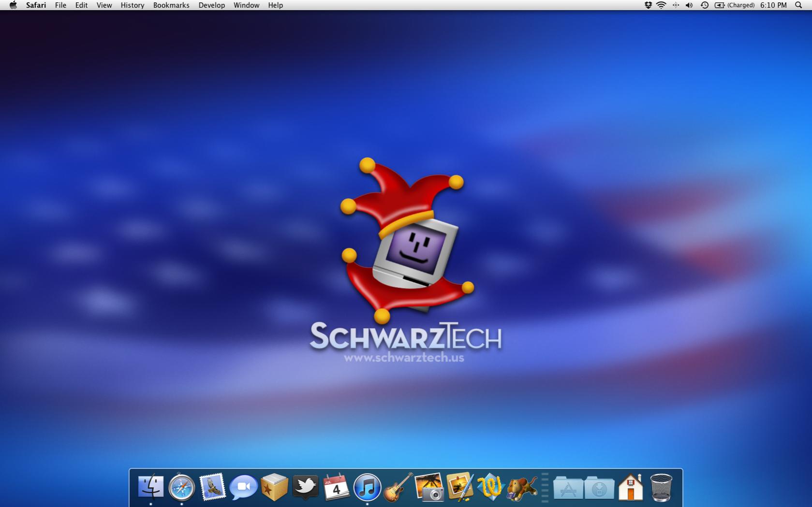Click the faint sync status icon next to Wi-Fi

coord(676,5)
